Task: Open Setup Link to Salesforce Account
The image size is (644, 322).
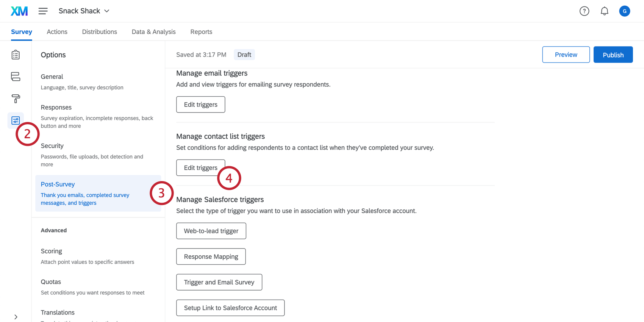Action: (x=230, y=308)
